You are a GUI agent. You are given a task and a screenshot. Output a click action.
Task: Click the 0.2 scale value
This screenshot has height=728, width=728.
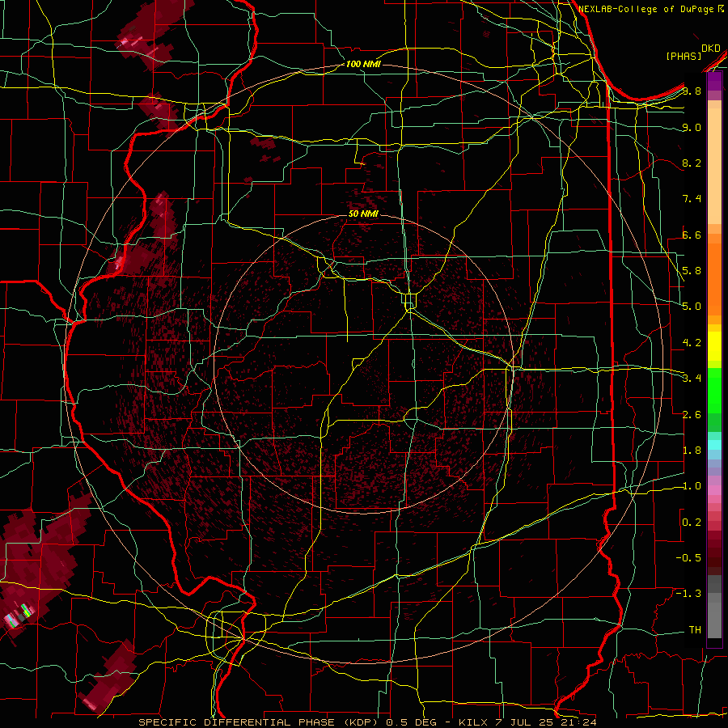click(x=692, y=523)
